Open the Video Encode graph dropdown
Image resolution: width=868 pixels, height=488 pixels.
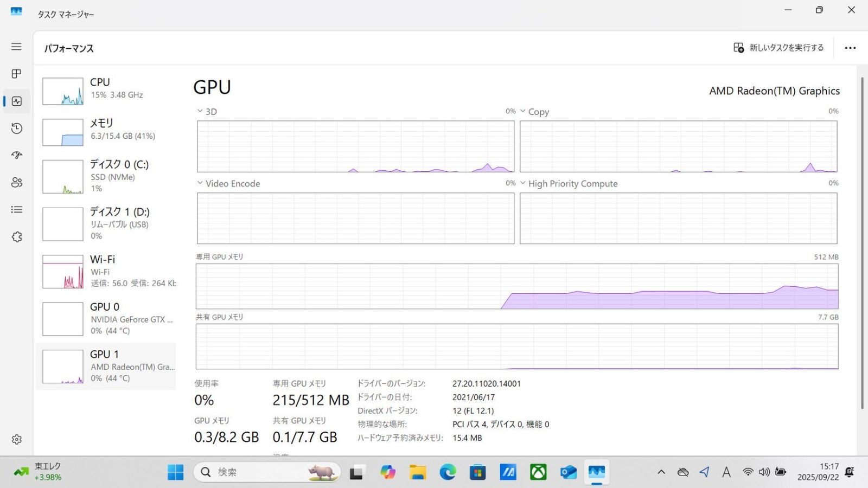click(x=200, y=183)
